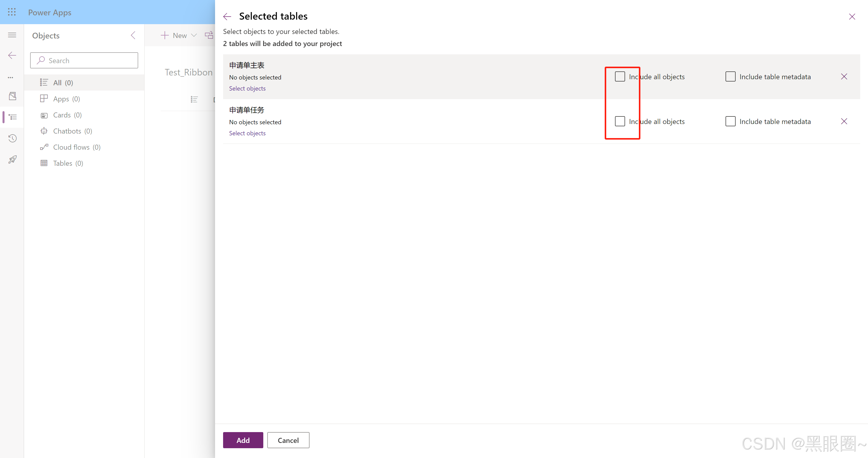Click the hamburger navigation menu icon
868x458 pixels.
(x=12, y=35)
